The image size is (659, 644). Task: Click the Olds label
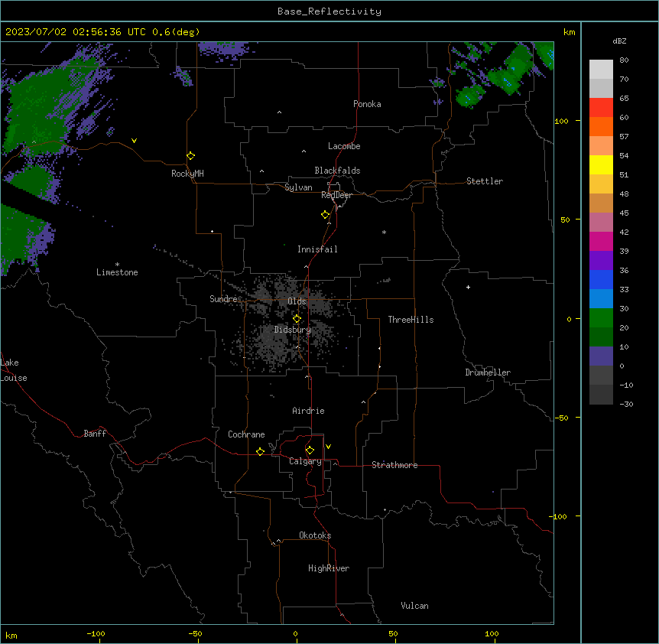tap(297, 301)
